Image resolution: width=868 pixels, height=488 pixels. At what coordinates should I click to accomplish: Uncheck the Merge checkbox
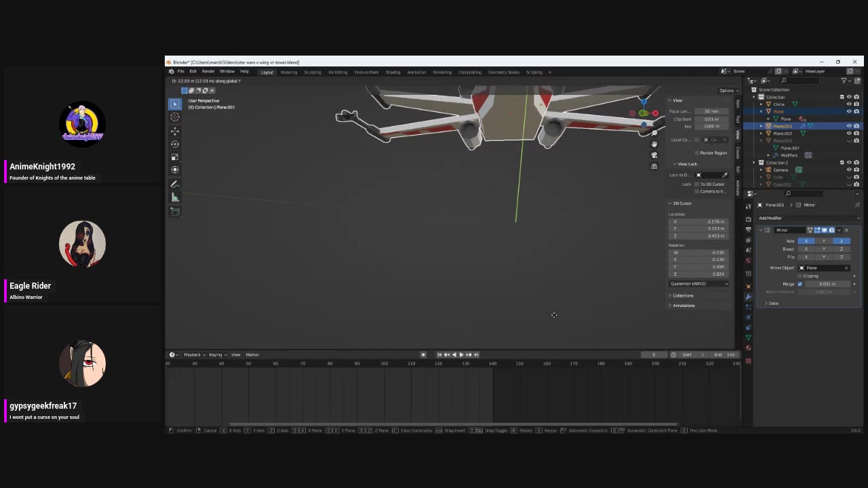click(800, 284)
